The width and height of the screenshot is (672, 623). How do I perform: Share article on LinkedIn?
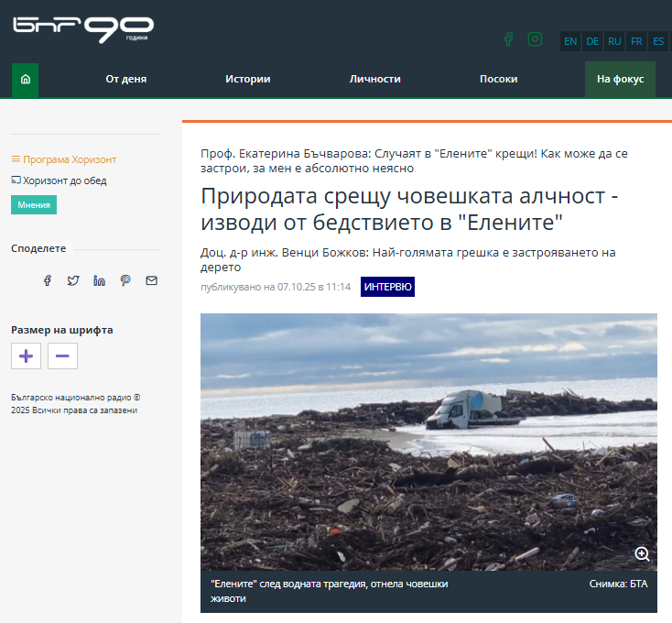pos(99,280)
